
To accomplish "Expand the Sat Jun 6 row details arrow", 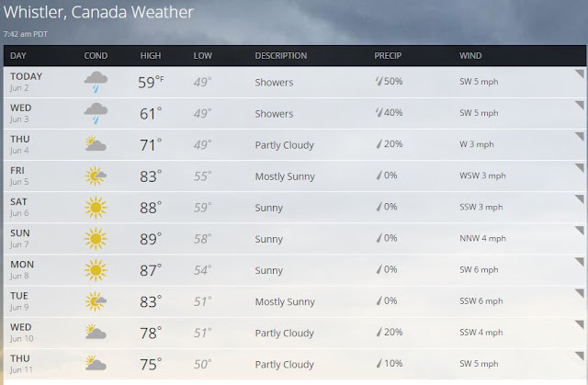I will point(580,199).
